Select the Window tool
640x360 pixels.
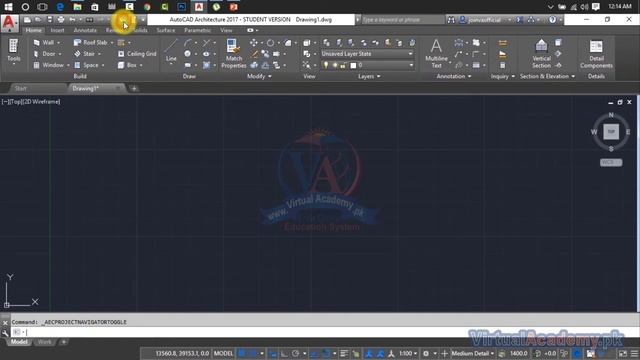48,65
